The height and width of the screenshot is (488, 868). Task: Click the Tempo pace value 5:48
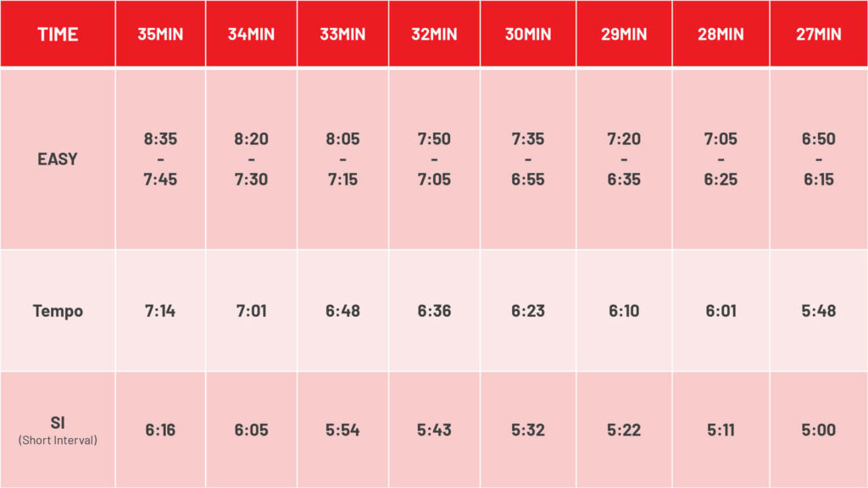click(819, 310)
